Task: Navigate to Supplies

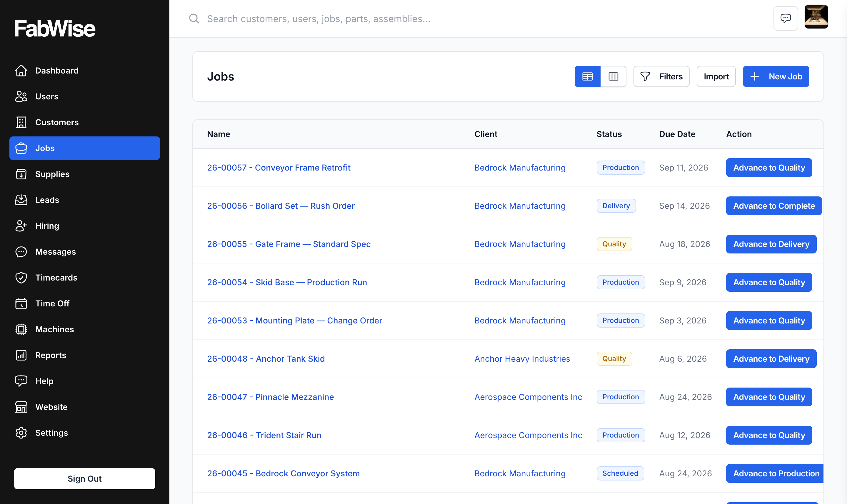Action: click(x=85, y=174)
